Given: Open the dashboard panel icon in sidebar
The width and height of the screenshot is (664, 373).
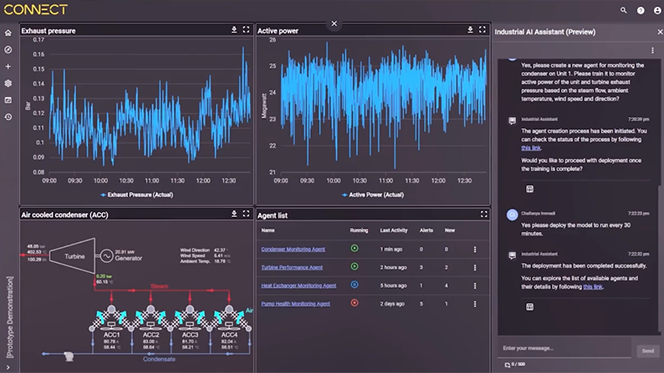Looking at the screenshot, I should point(8,100).
